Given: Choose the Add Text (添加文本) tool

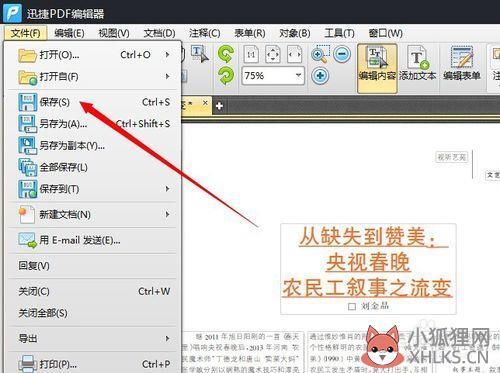Looking at the screenshot, I should 418,64.
